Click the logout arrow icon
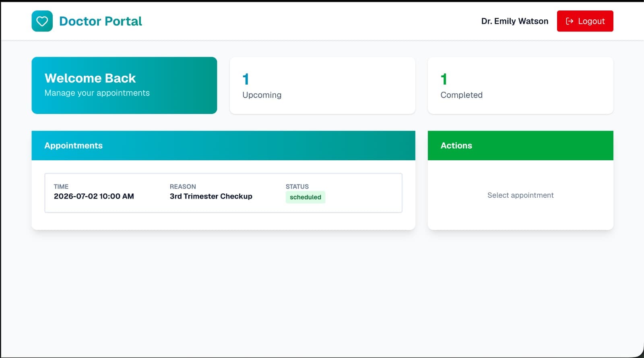The image size is (644, 358). coord(570,21)
